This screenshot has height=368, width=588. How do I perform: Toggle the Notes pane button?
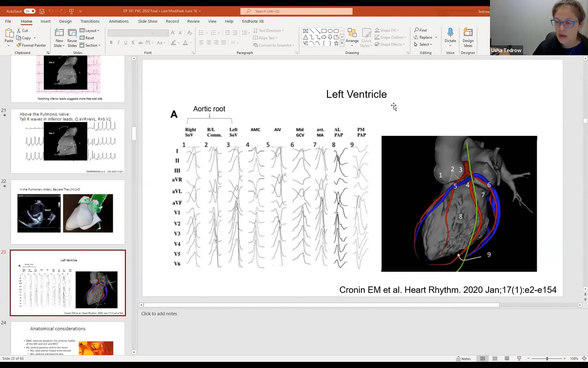tap(463, 358)
